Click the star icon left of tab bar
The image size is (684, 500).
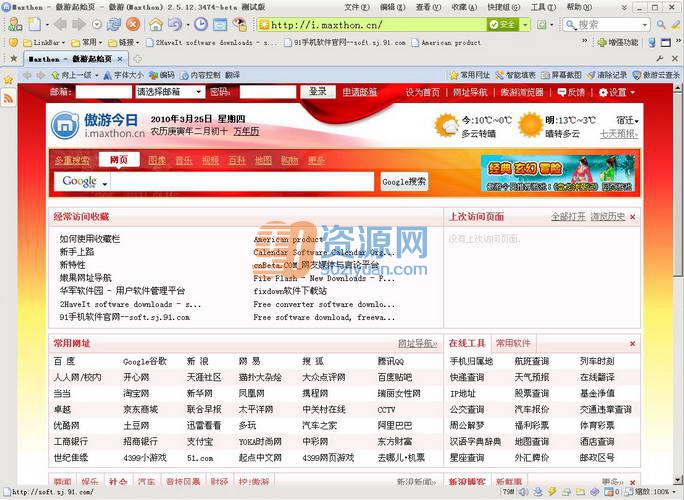click(x=13, y=58)
